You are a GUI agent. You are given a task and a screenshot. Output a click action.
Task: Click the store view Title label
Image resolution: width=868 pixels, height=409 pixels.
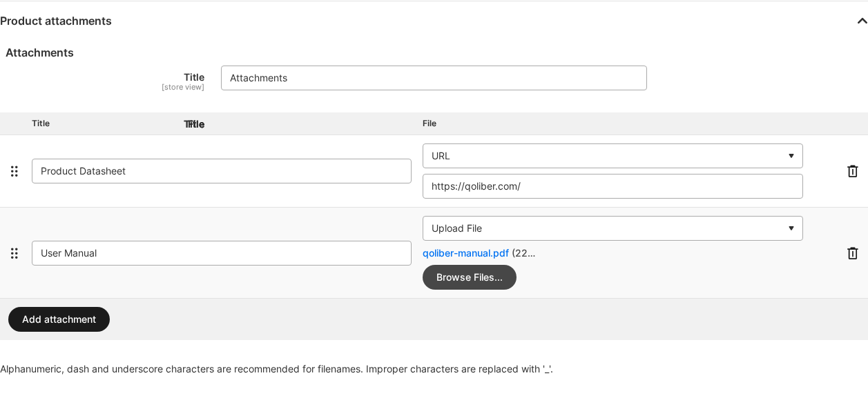click(x=193, y=77)
